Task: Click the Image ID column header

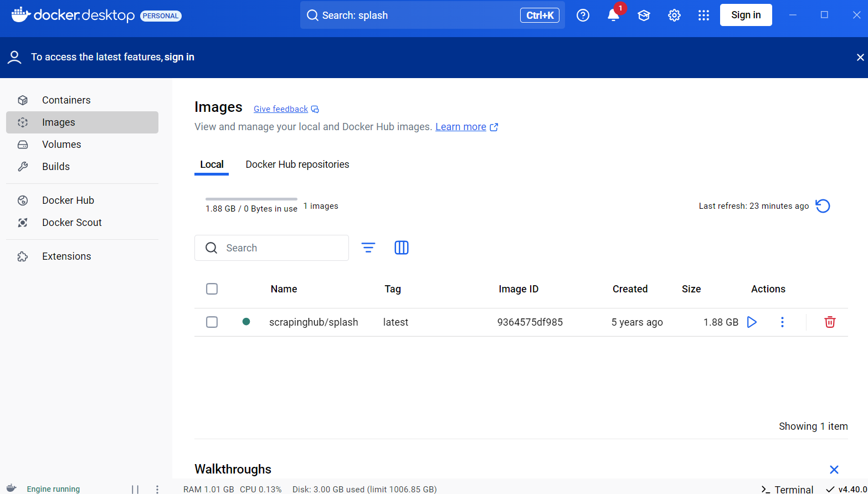Action: pos(518,289)
